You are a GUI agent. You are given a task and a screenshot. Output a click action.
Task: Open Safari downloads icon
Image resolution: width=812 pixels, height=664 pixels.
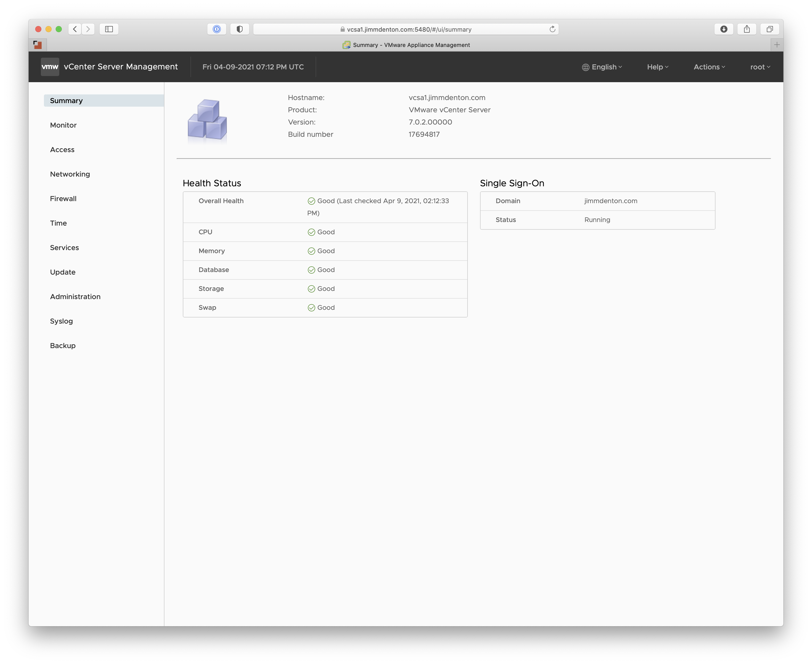pyautogui.click(x=724, y=29)
